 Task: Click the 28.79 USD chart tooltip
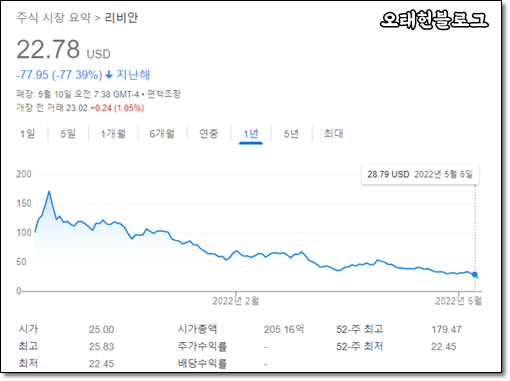[420, 174]
